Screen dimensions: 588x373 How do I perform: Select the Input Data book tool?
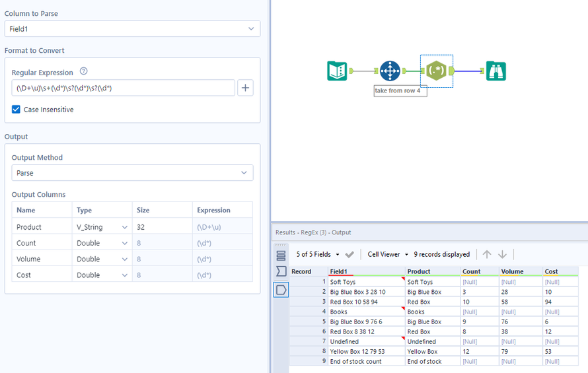tap(337, 71)
